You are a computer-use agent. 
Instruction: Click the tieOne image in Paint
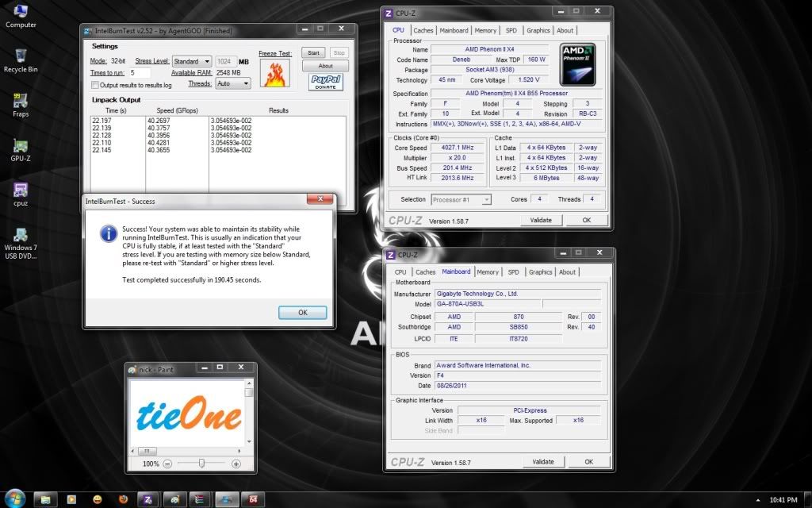pyautogui.click(x=189, y=414)
